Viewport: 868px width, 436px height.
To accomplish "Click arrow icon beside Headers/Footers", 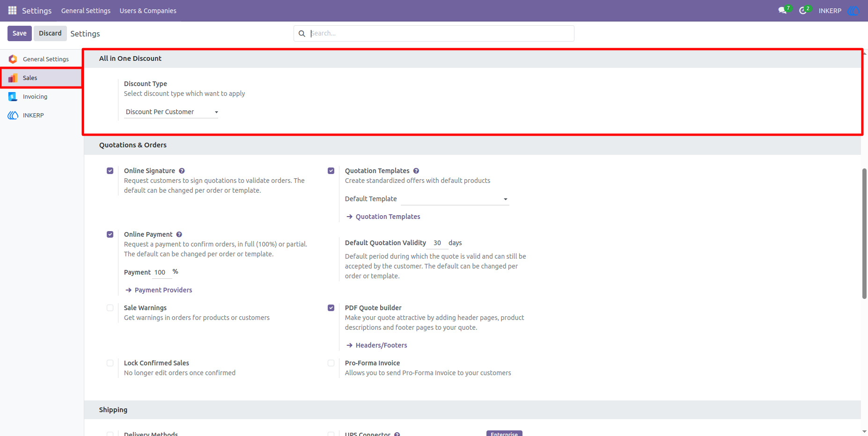I will point(349,345).
